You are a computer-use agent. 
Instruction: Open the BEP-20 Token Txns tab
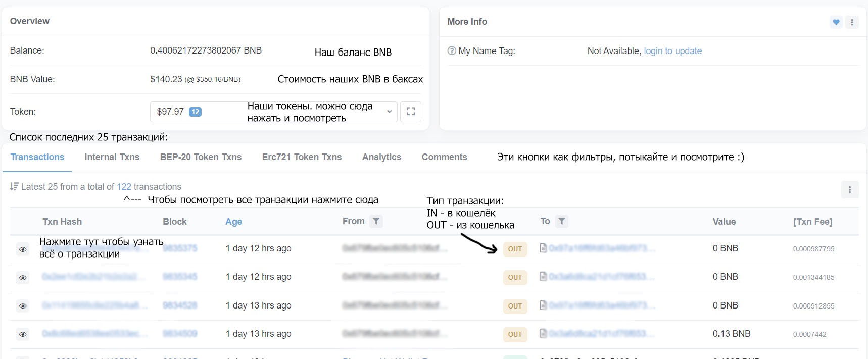click(201, 157)
